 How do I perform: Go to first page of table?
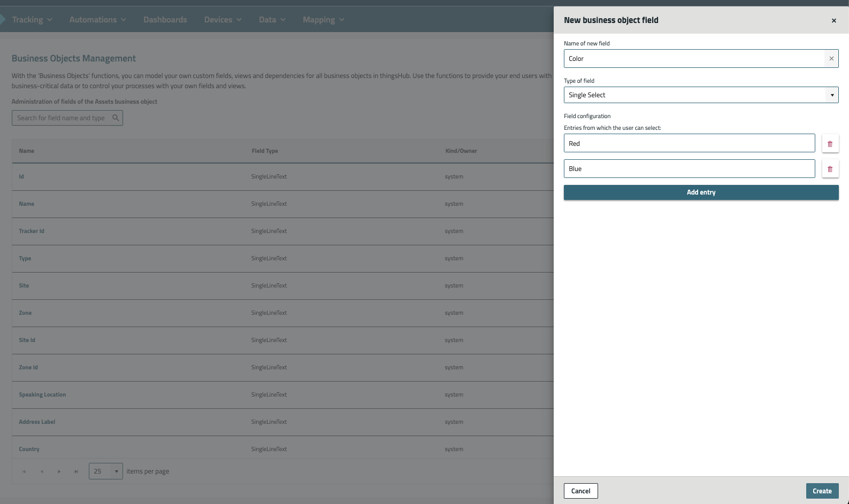coord(24,471)
